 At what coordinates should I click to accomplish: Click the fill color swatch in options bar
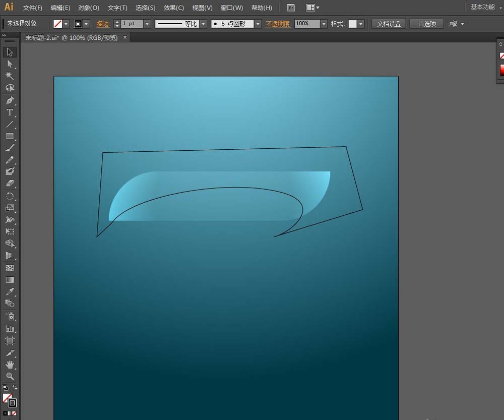coord(58,24)
